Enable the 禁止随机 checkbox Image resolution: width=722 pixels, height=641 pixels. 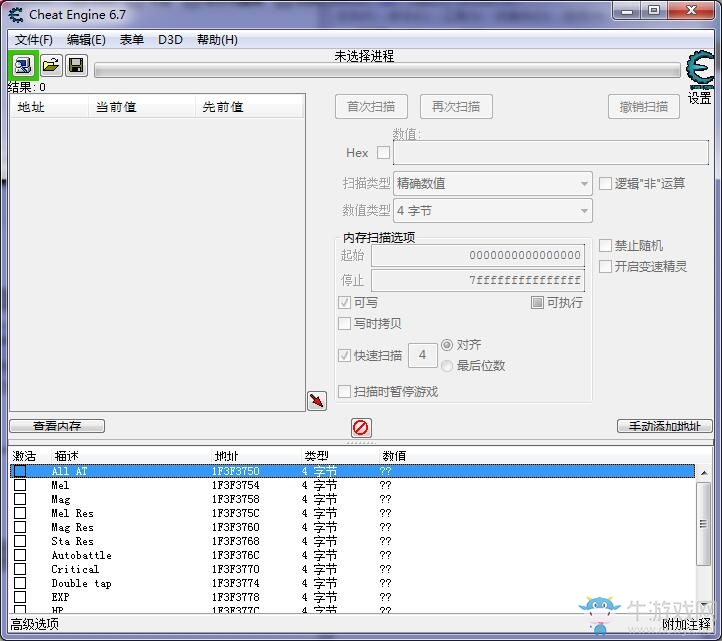[605, 245]
